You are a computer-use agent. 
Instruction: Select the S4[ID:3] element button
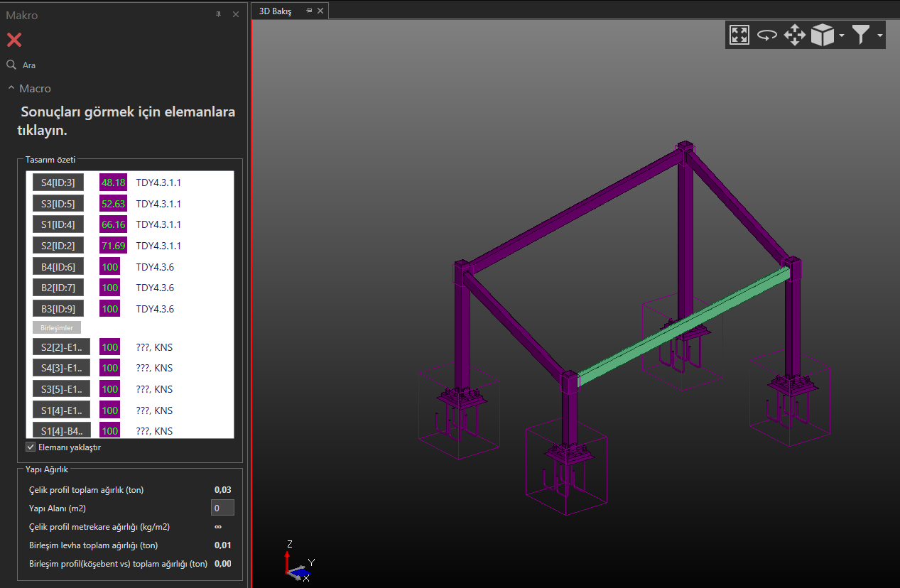pyautogui.click(x=58, y=183)
